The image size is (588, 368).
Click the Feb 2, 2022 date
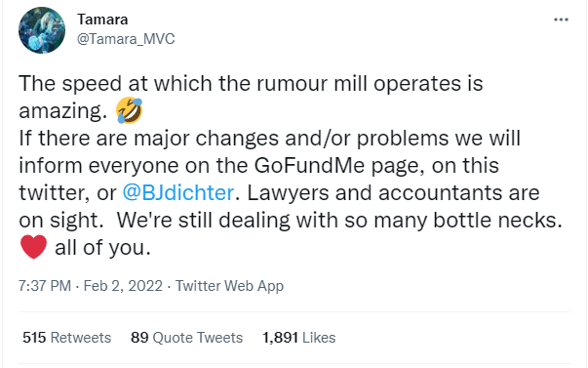[123, 286]
